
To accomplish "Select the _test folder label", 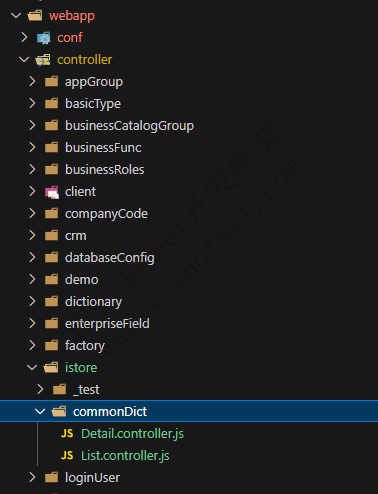I will point(86,390).
